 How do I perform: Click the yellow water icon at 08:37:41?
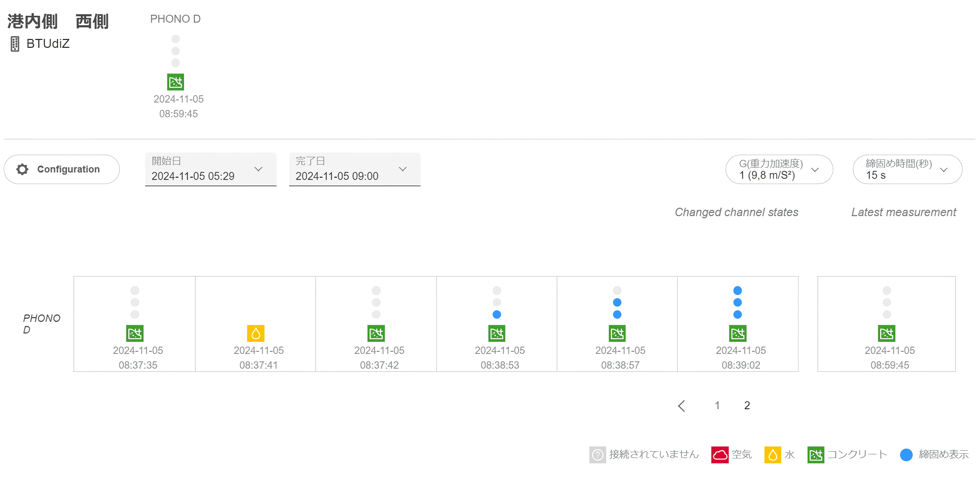pos(255,333)
